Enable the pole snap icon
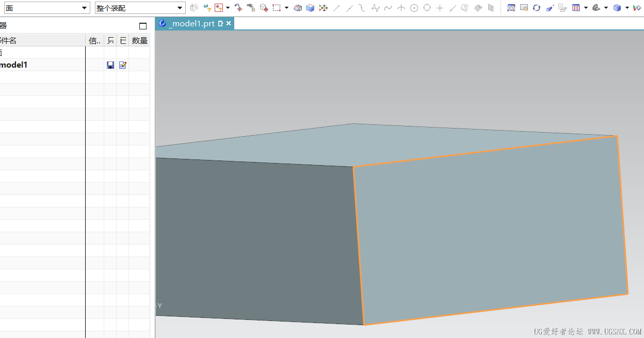The image size is (644, 338). [376, 8]
